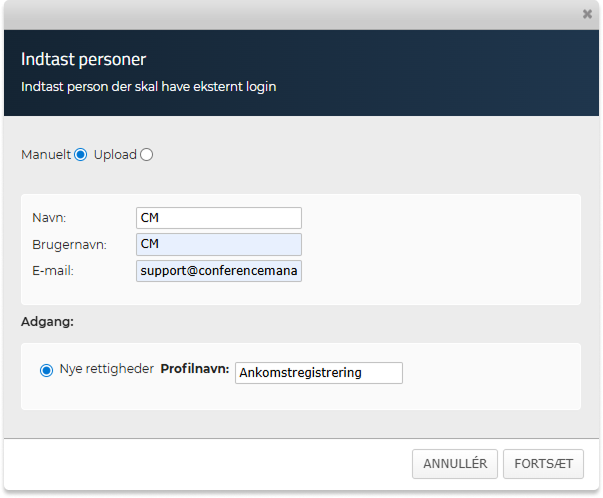The width and height of the screenshot is (603, 498).
Task: Click the Manuelt label text
Action: [x=46, y=155]
